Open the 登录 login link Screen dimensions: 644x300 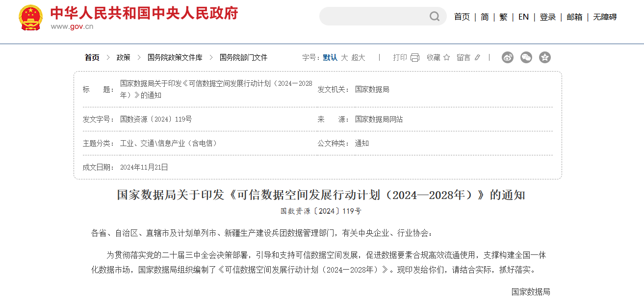tap(548, 17)
